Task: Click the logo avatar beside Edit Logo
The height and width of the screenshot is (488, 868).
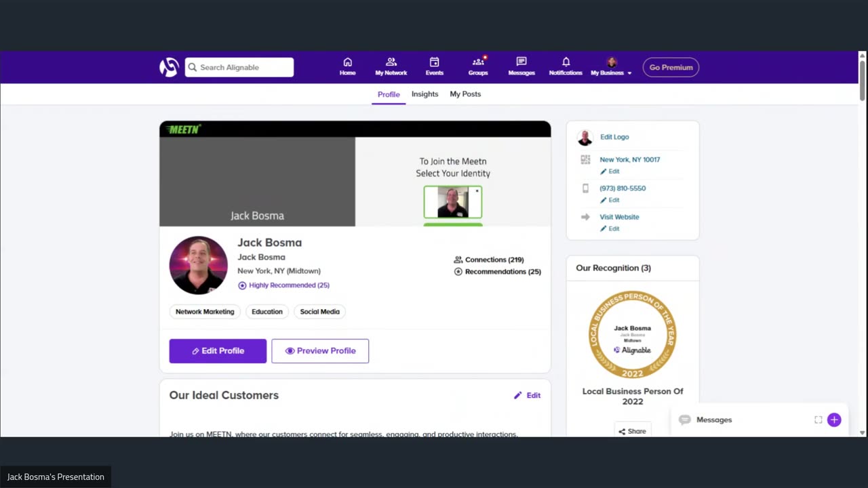Action: click(x=585, y=138)
